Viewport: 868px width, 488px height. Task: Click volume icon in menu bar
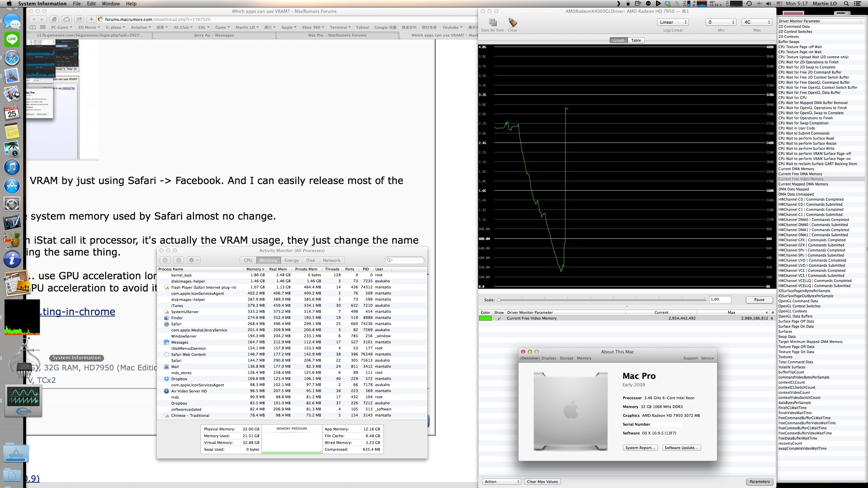pos(768,4)
